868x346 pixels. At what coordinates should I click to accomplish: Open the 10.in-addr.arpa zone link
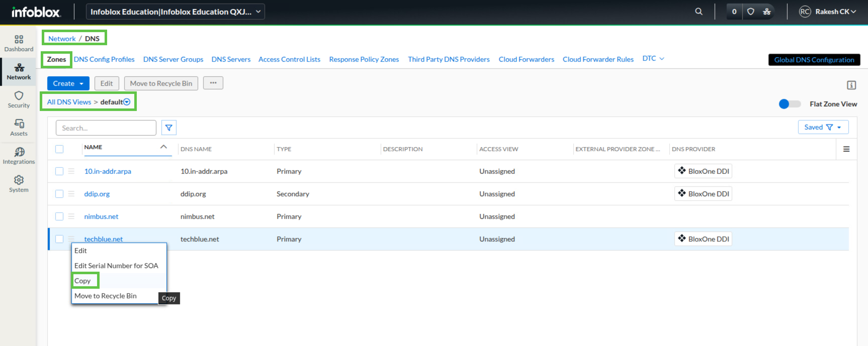click(x=107, y=171)
